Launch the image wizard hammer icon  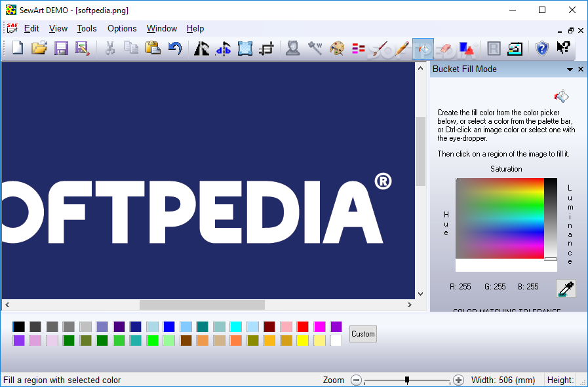315,48
